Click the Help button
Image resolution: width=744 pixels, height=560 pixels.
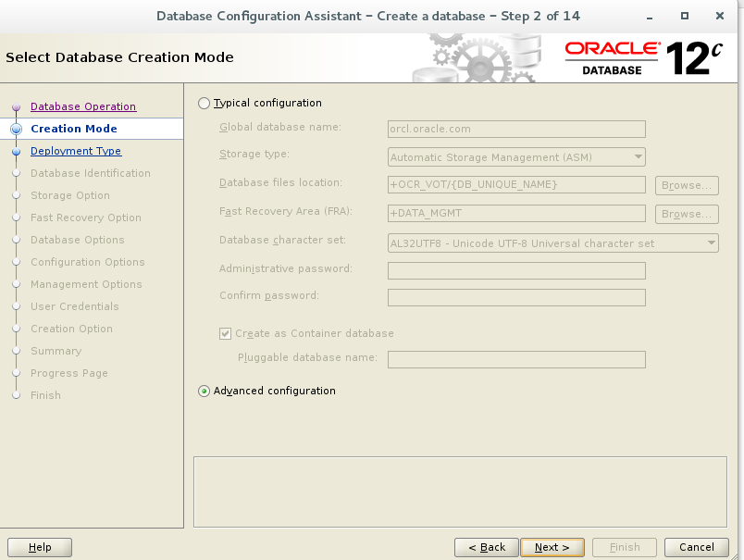(x=39, y=547)
